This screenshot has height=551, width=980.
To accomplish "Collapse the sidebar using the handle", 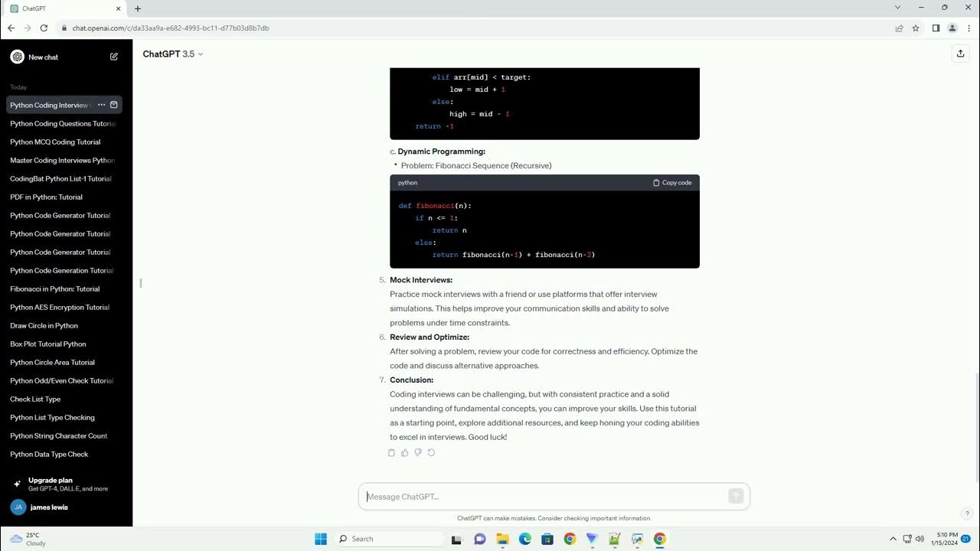I will (x=140, y=283).
